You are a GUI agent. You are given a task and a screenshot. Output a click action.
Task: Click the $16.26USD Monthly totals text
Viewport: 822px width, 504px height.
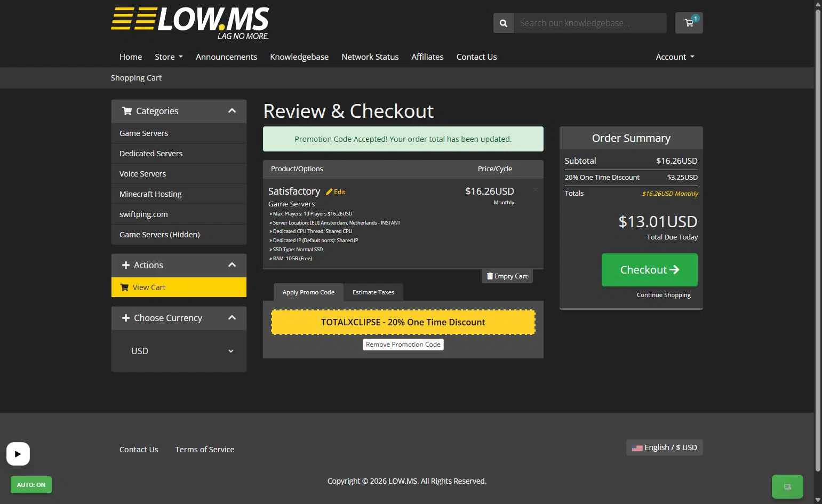(x=670, y=194)
